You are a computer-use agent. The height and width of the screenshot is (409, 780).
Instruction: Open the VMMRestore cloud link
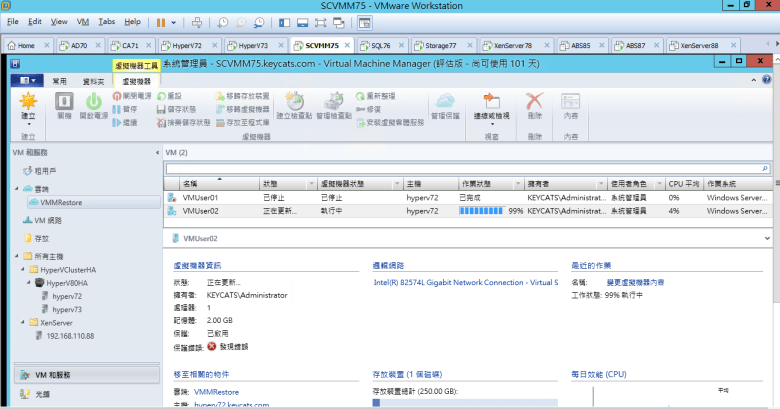pos(60,202)
